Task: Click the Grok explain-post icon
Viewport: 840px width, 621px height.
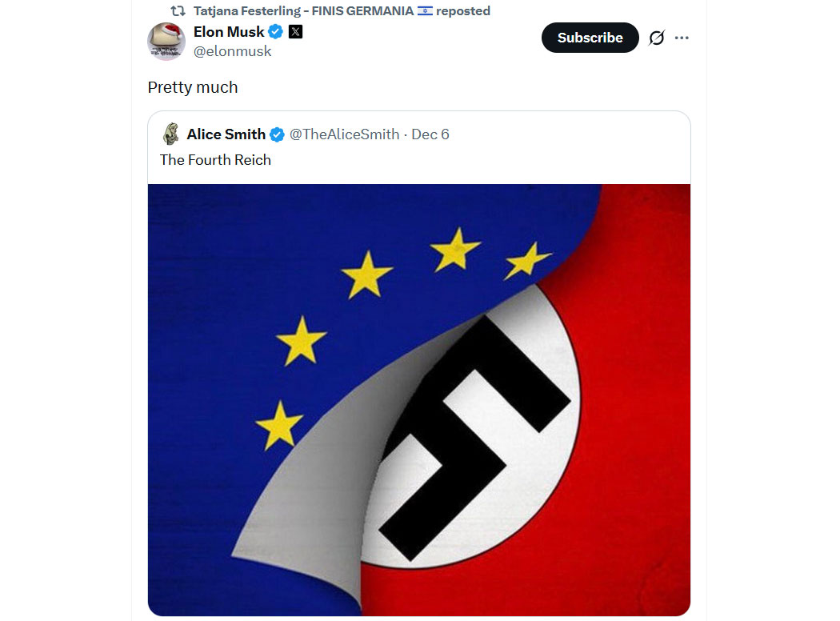Action: [x=656, y=38]
